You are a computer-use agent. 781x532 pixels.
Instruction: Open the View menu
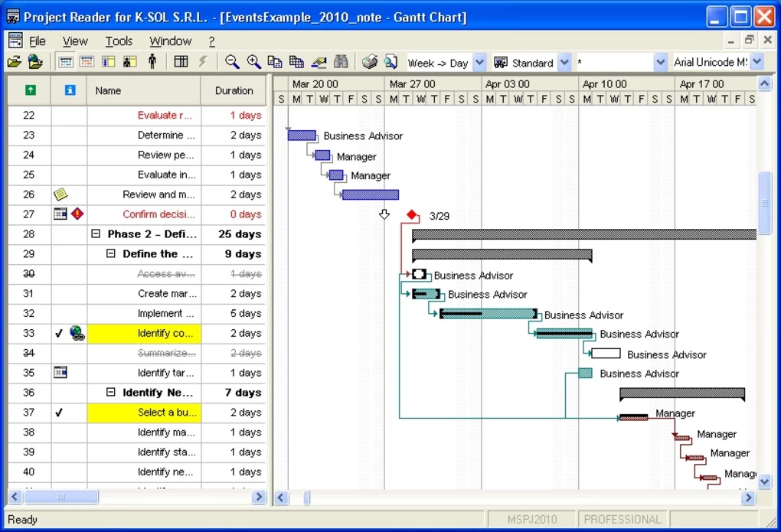[74, 41]
